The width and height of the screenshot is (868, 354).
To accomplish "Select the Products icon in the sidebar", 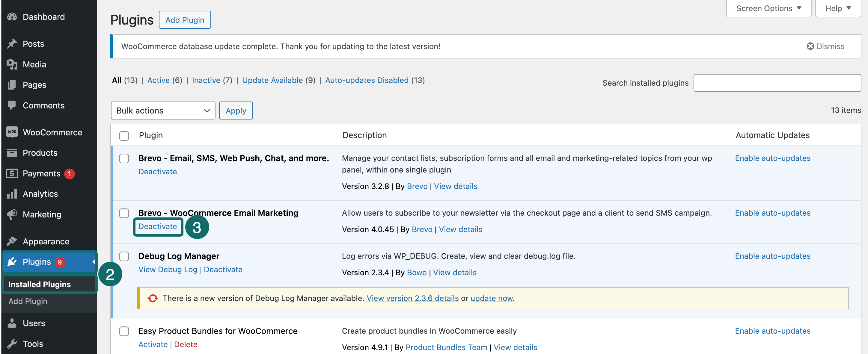I will tap(12, 152).
